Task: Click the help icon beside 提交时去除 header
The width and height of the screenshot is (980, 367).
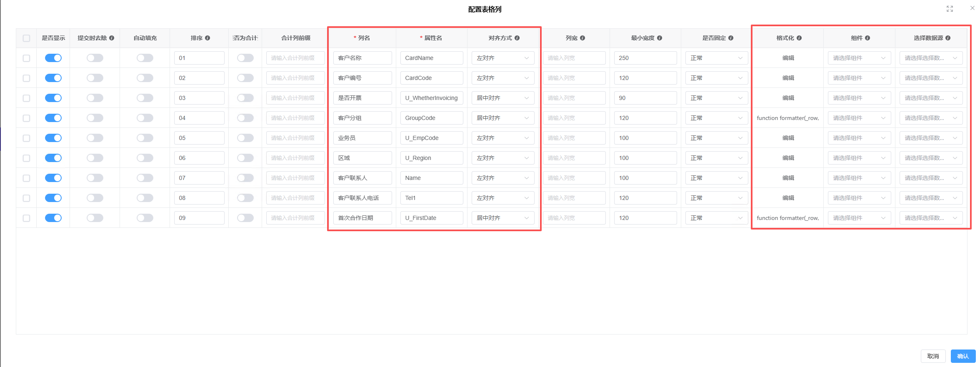Action: point(112,38)
